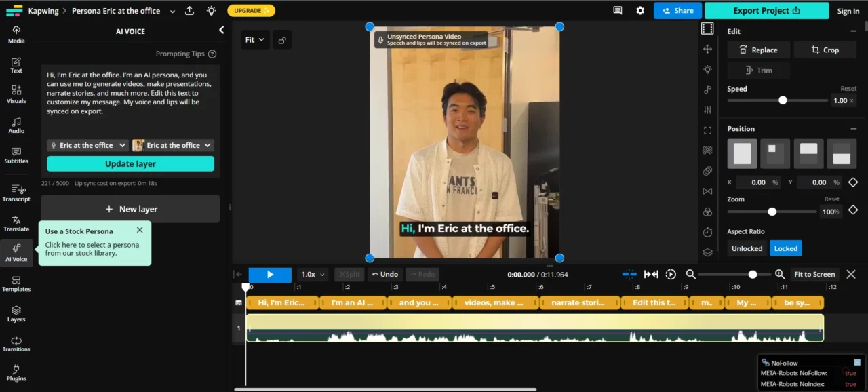Open the Transitions sidebar tool
The image size is (868, 392).
coord(16,344)
